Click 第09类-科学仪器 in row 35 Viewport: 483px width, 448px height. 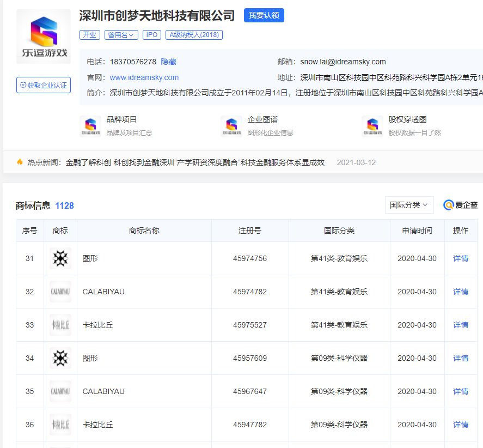pos(339,391)
